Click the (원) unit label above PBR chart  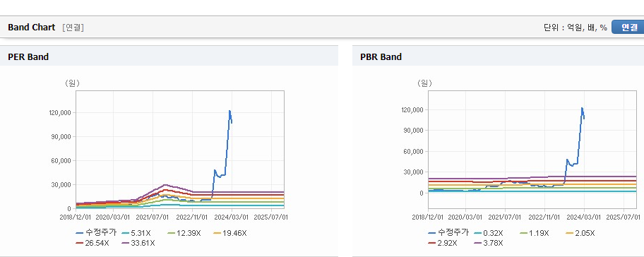click(x=424, y=83)
